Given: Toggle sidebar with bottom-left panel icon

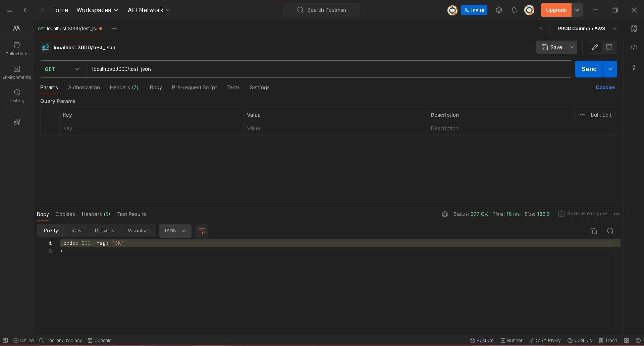Looking at the screenshot, I should coord(5,340).
